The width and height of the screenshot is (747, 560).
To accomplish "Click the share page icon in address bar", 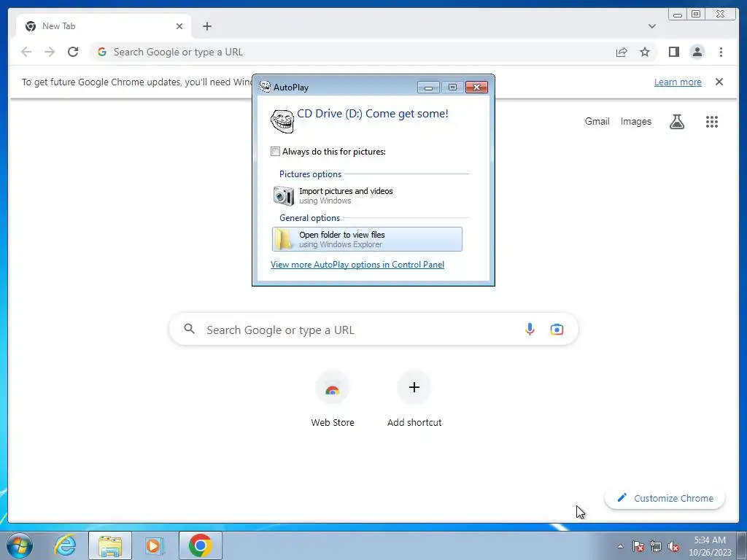I will [622, 52].
